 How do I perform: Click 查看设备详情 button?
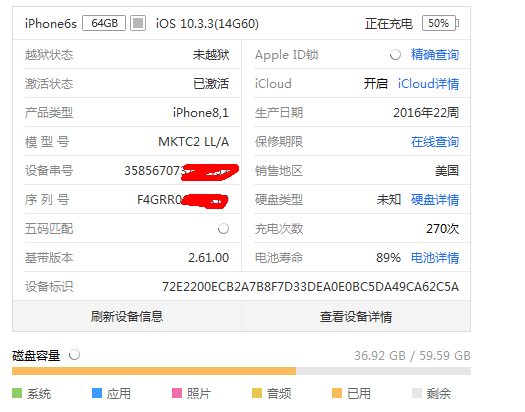pyautogui.click(x=356, y=316)
